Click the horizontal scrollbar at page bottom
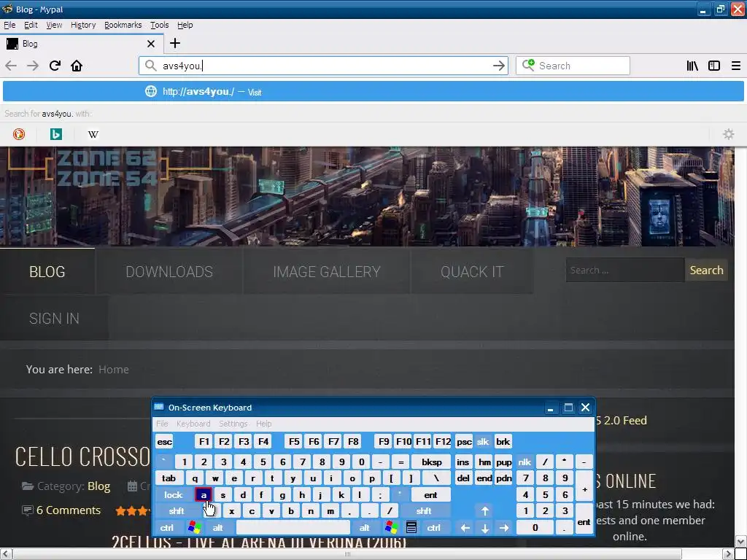The width and height of the screenshot is (747, 560). coord(347,554)
